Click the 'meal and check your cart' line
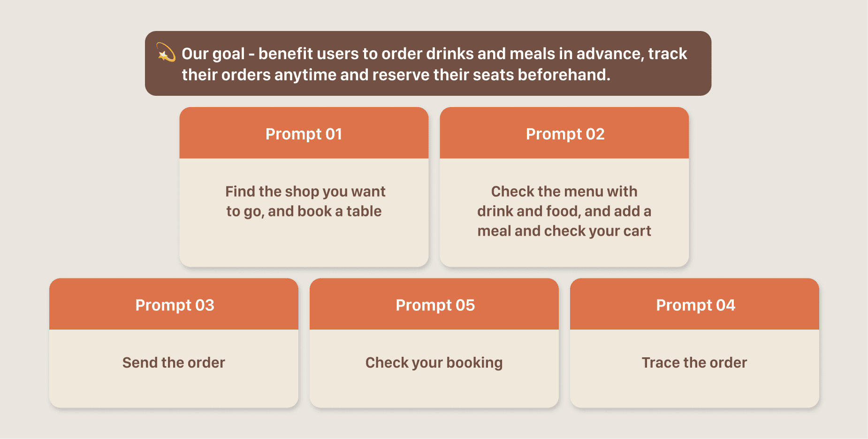Screen dimensions: 868x439 pyautogui.click(x=564, y=231)
